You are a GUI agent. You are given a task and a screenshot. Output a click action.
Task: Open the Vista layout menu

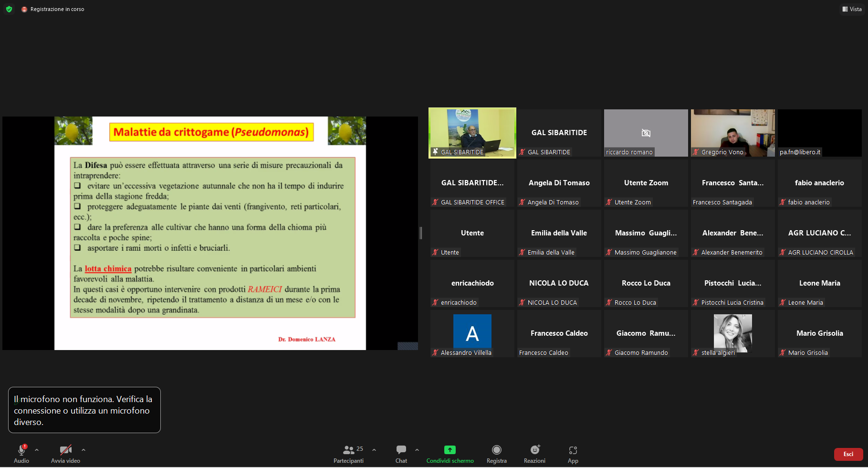point(852,9)
